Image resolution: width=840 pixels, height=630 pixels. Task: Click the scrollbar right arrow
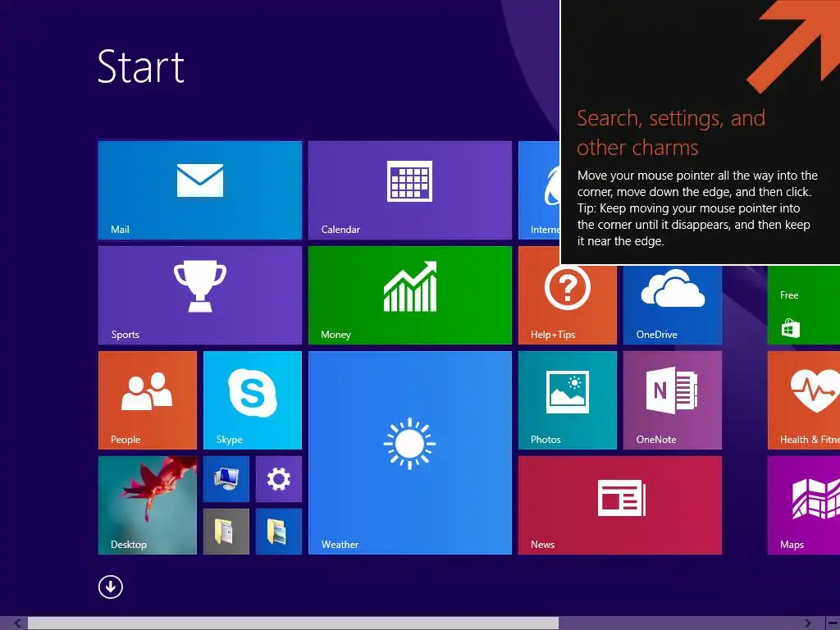click(807, 623)
